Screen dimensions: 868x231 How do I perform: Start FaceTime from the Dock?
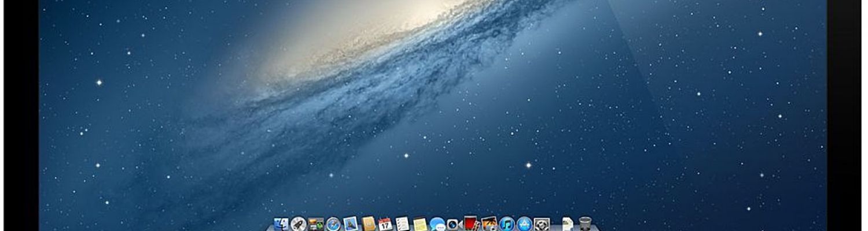click(x=454, y=224)
